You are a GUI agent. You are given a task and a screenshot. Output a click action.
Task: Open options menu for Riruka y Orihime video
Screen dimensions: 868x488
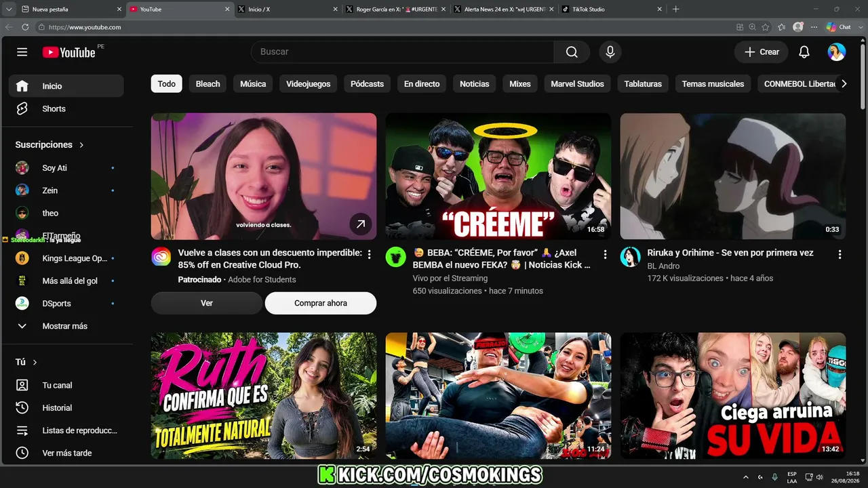point(840,254)
